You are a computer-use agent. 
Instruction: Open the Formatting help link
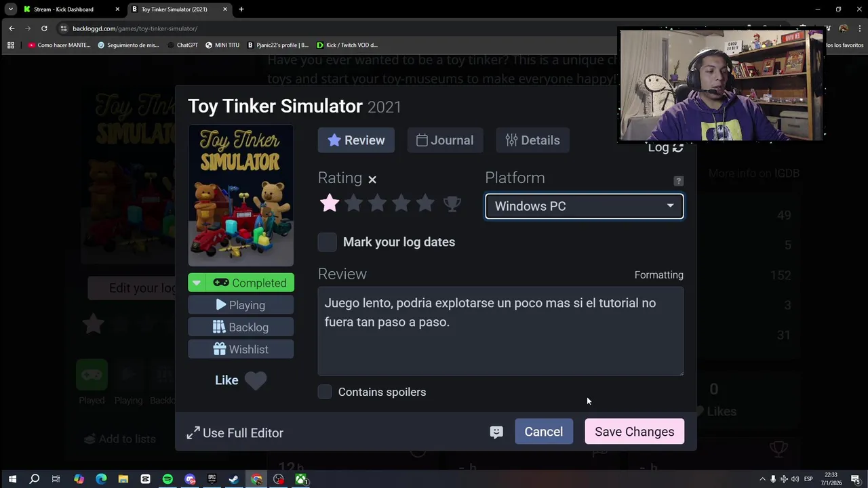tap(659, 274)
